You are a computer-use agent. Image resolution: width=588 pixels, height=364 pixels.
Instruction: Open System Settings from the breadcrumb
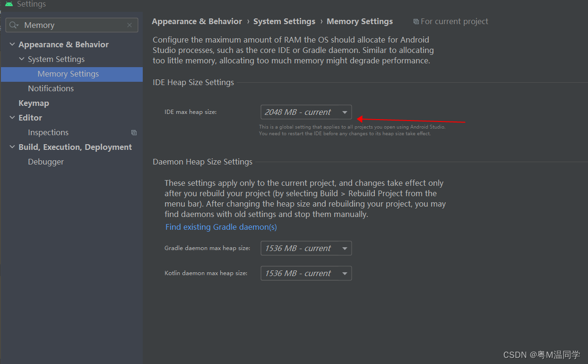[284, 21]
